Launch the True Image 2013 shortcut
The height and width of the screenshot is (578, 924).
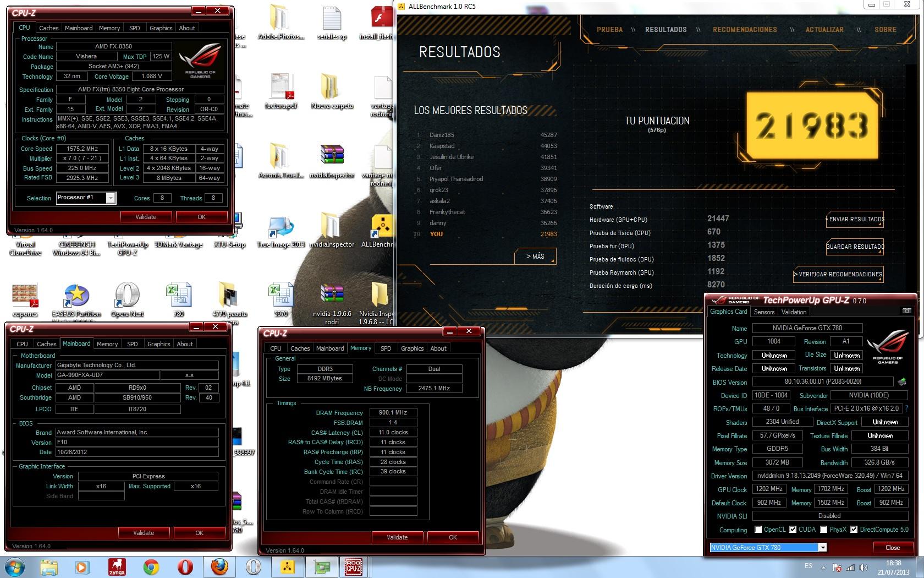coord(280,230)
